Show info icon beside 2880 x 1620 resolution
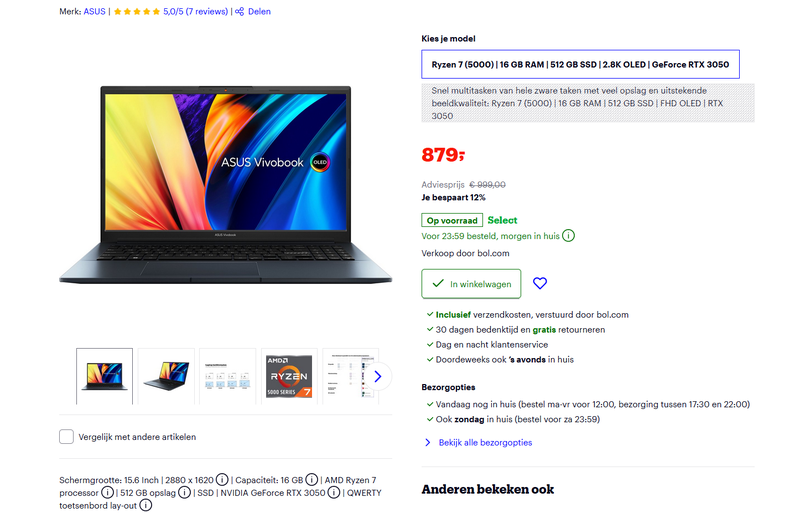The width and height of the screenshot is (800, 513). (222, 480)
